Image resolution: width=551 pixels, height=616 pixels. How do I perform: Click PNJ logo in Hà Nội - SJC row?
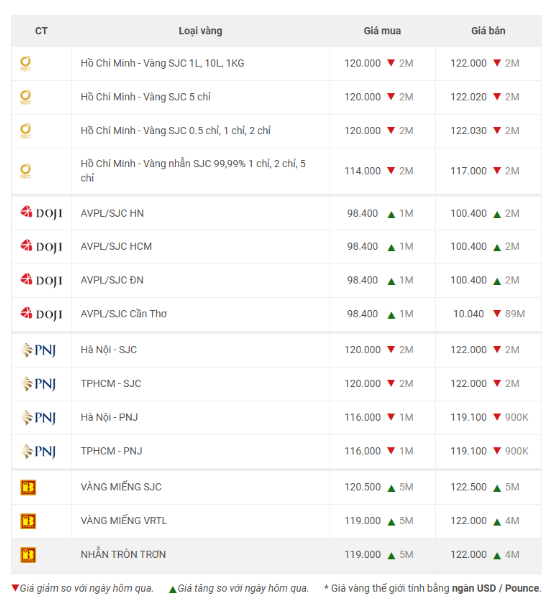pos(38,350)
